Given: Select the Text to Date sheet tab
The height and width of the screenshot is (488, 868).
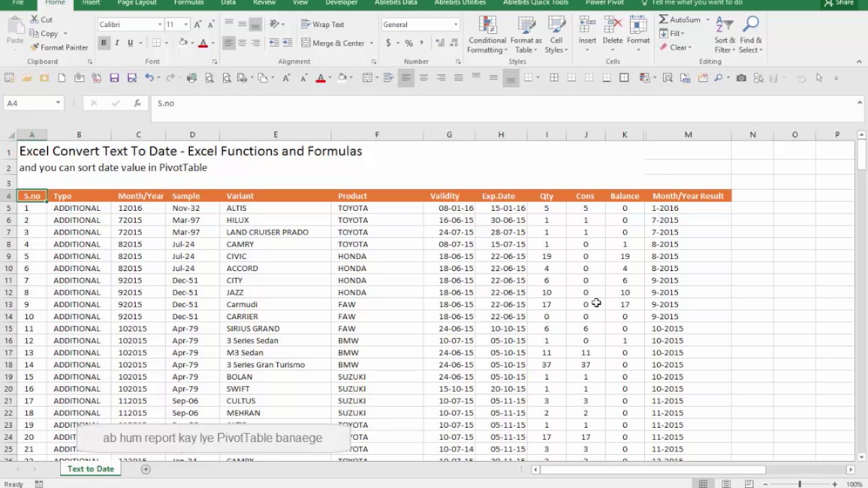Looking at the screenshot, I should pos(90,469).
